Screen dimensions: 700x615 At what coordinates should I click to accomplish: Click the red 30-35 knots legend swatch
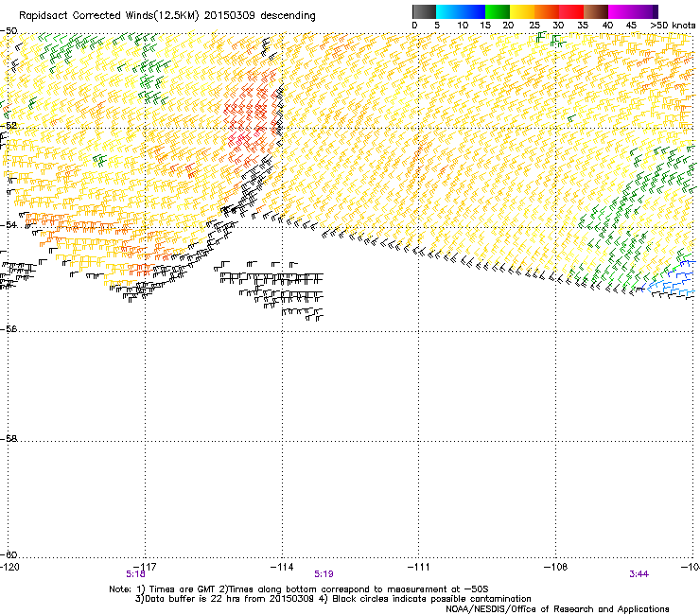[x=571, y=11]
